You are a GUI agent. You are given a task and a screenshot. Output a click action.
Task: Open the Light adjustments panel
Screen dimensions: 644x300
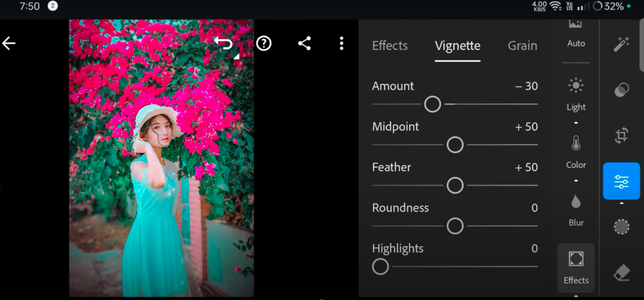pyautogui.click(x=576, y=94)
